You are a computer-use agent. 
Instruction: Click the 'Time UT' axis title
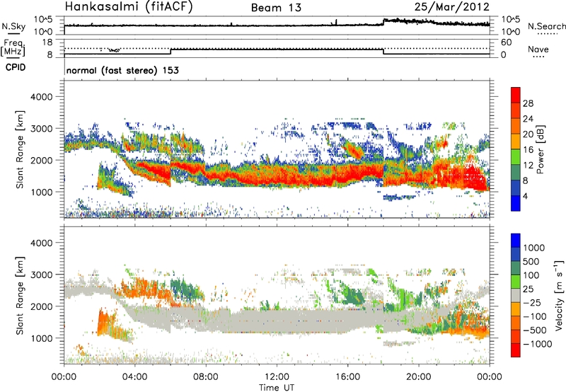point(277,388)
